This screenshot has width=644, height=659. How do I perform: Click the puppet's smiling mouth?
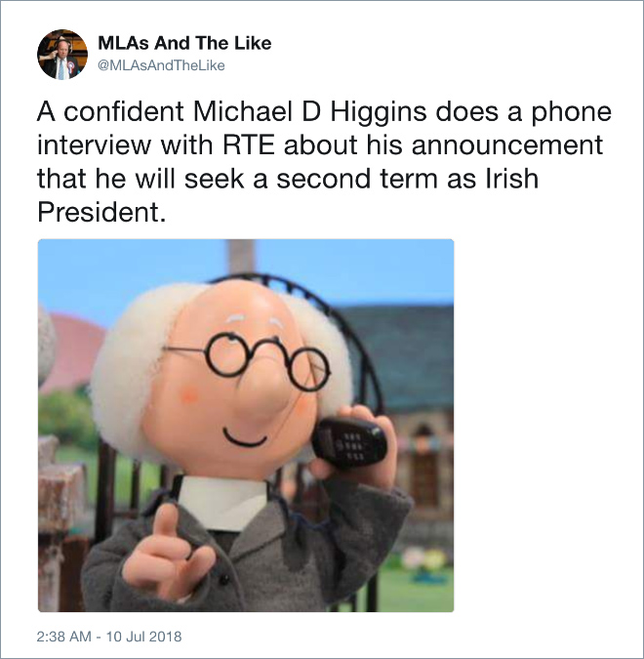245,438
